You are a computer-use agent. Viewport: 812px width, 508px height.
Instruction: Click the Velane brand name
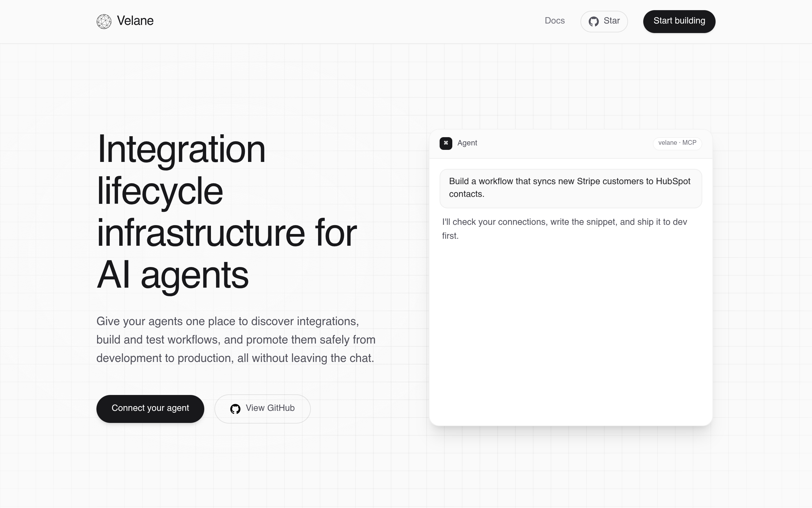pos(135,21)
